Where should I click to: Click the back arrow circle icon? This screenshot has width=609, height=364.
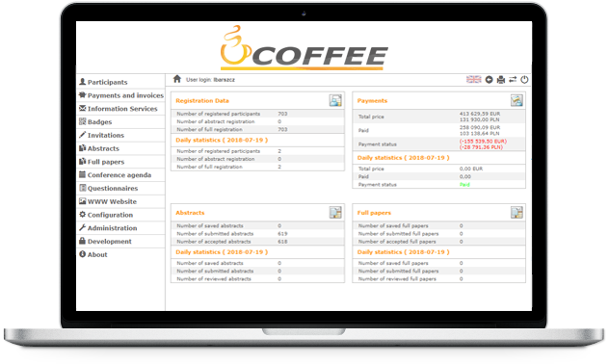[489, 80]
